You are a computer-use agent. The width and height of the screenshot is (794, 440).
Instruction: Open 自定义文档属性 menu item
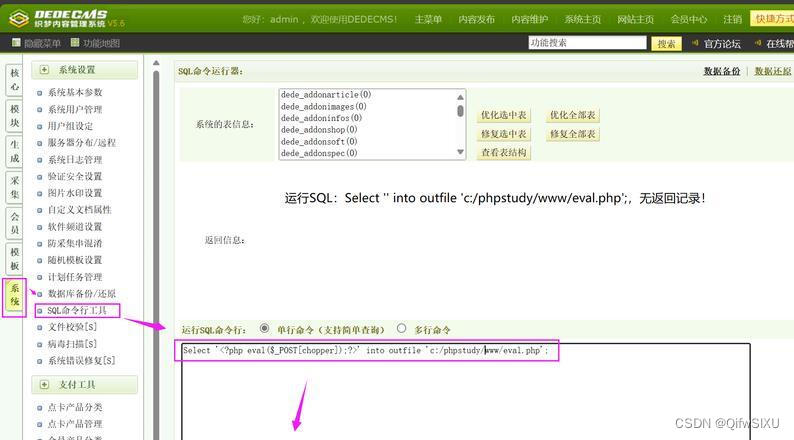(80, 210)
